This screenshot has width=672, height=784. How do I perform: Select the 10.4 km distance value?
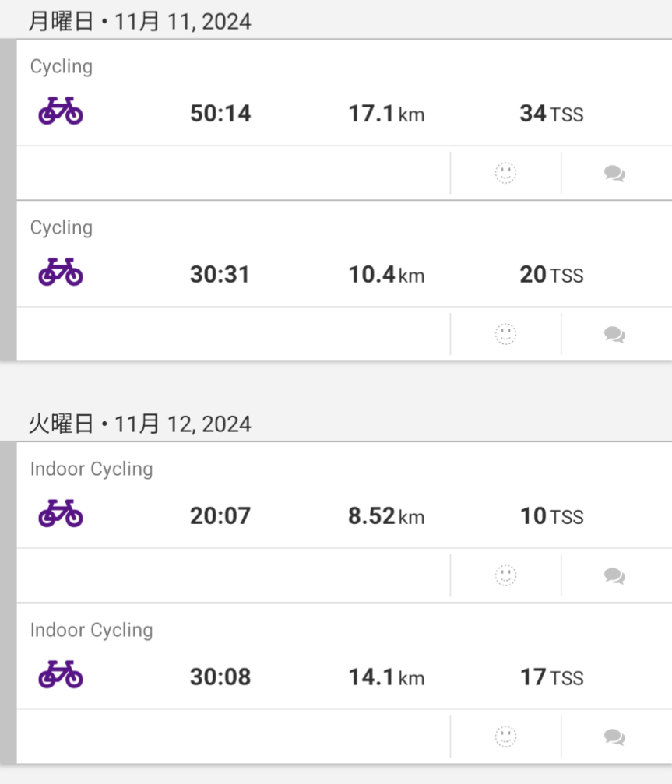click(385, 275)
